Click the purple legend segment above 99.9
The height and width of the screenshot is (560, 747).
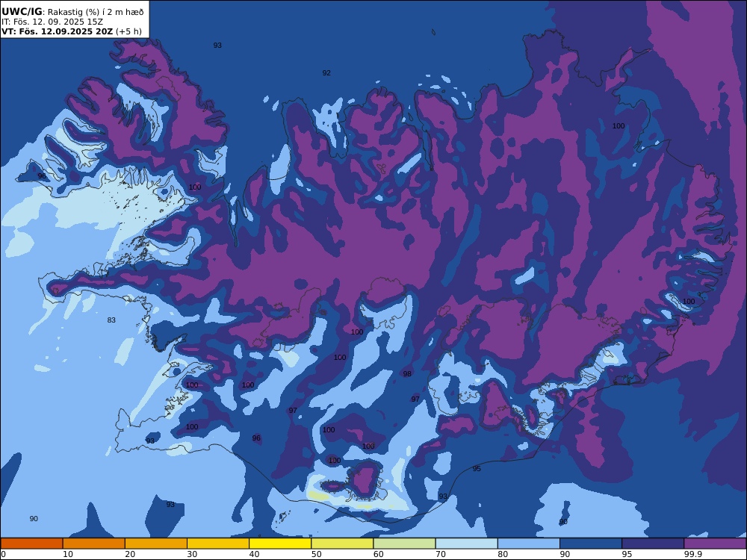tap(715, 544)
